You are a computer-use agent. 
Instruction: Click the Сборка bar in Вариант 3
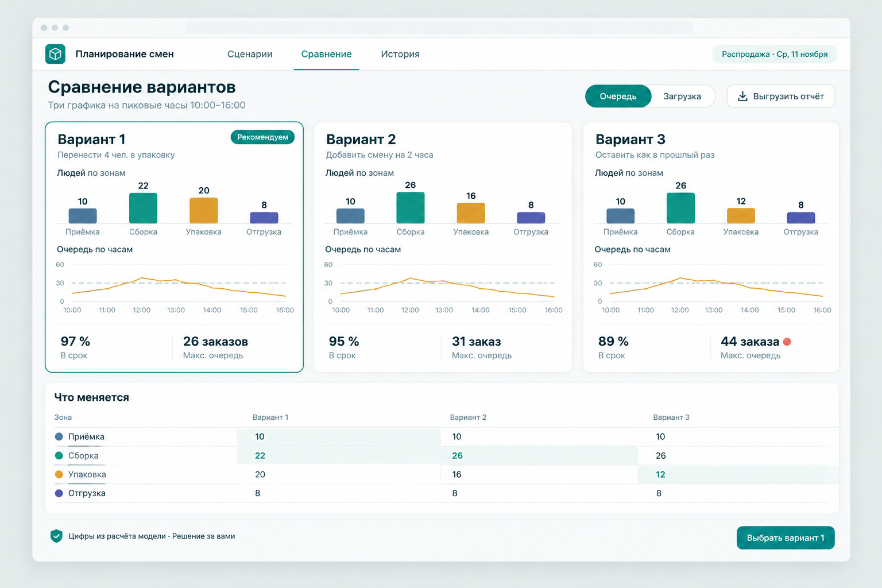point(680,208)
